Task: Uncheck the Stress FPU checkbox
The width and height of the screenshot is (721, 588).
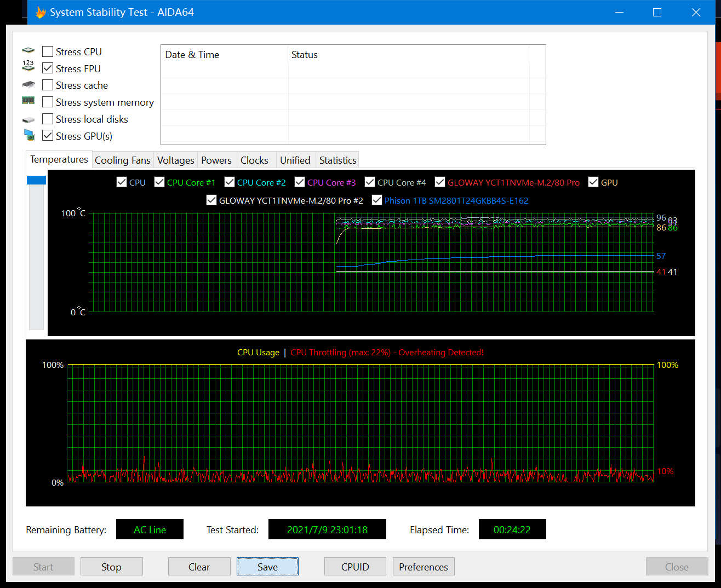Action: (48, 68)
